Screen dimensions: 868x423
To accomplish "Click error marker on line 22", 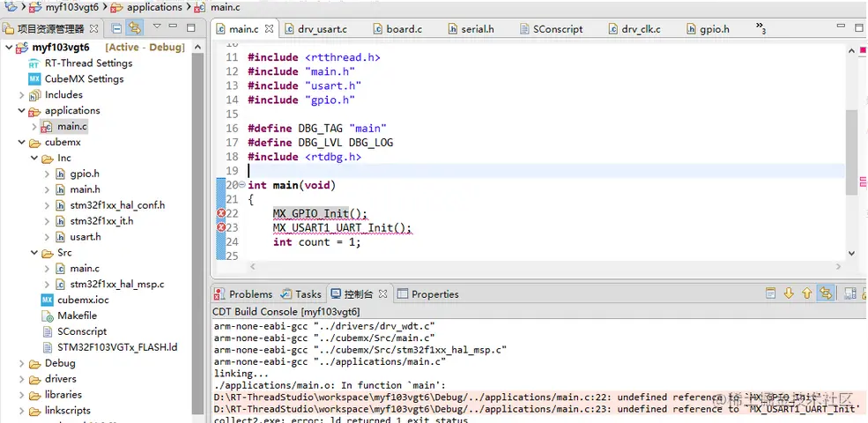I will coord(221,214).
